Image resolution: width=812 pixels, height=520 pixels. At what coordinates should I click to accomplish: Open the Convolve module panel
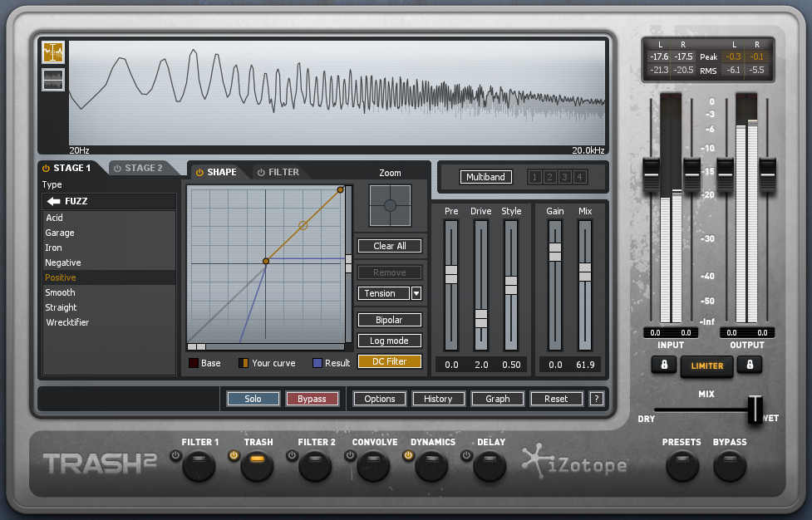[x=373, y=465]
